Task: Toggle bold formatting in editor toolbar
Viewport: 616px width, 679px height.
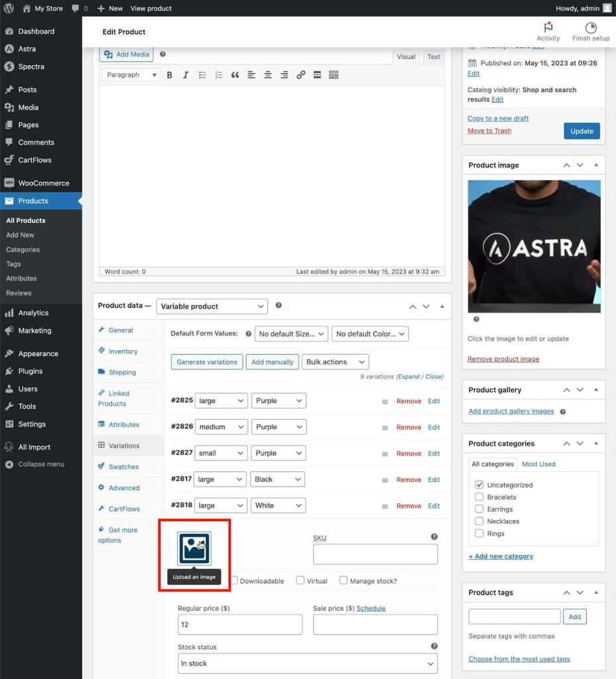Action: pos(169,75)
